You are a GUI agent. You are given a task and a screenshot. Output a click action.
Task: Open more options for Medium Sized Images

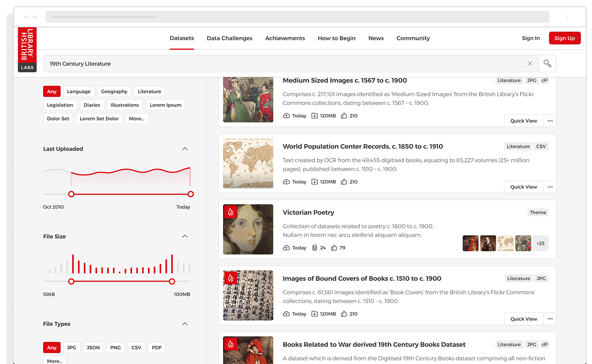pos(550,121)
